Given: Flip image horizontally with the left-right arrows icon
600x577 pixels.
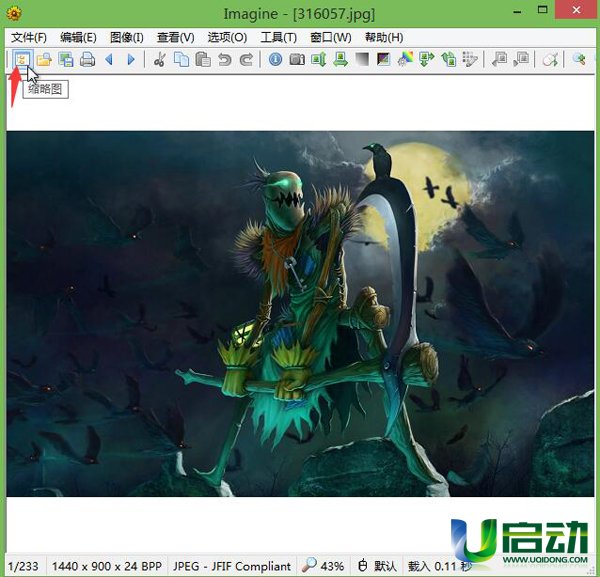Looking at the screenshot, I should tap(340, 59).
